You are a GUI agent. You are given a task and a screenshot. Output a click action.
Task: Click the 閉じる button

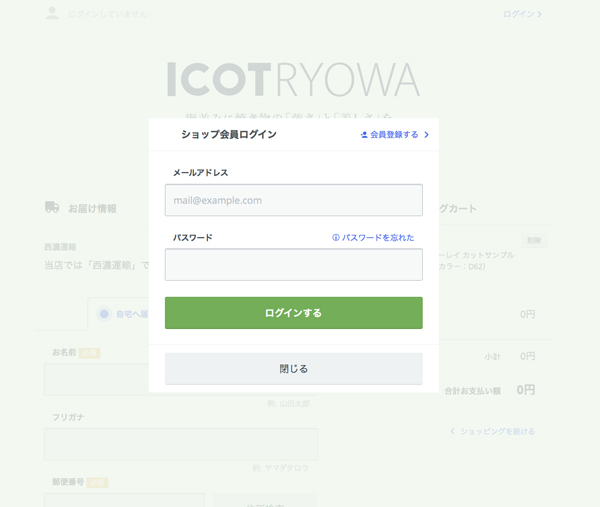point(294,369)
